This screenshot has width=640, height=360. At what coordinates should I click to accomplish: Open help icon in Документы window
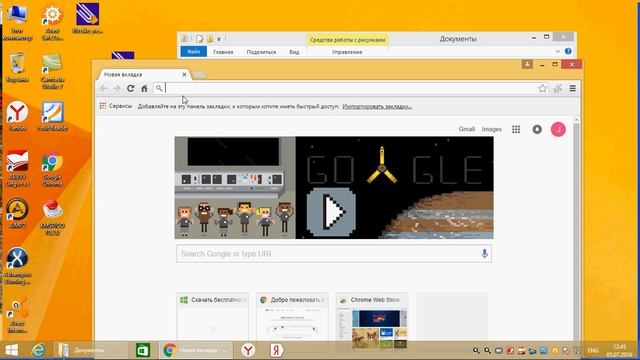point(568,51)
